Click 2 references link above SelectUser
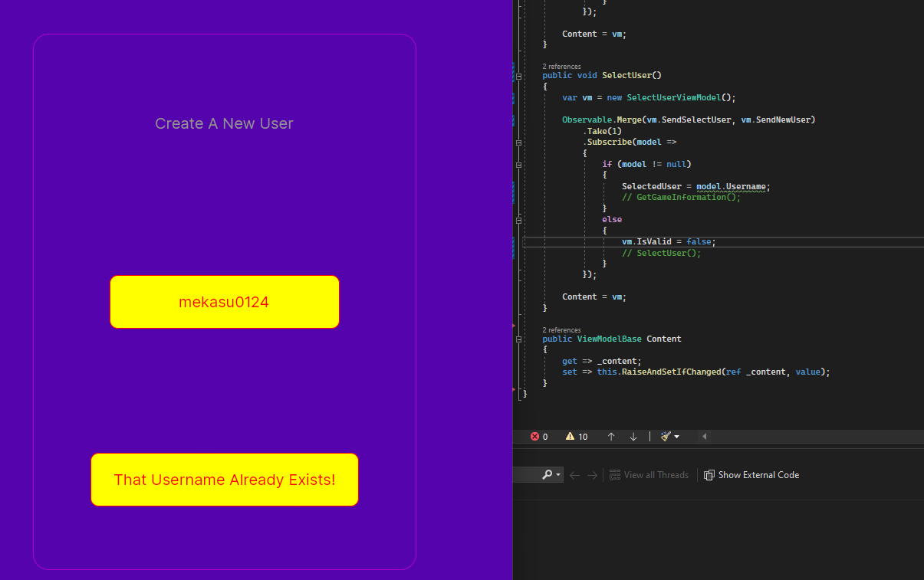This screenshot has width=924, height=580. pos(561,67)
